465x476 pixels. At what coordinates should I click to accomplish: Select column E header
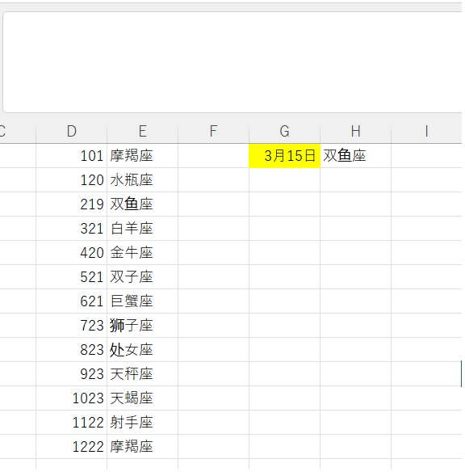(143, 132)
